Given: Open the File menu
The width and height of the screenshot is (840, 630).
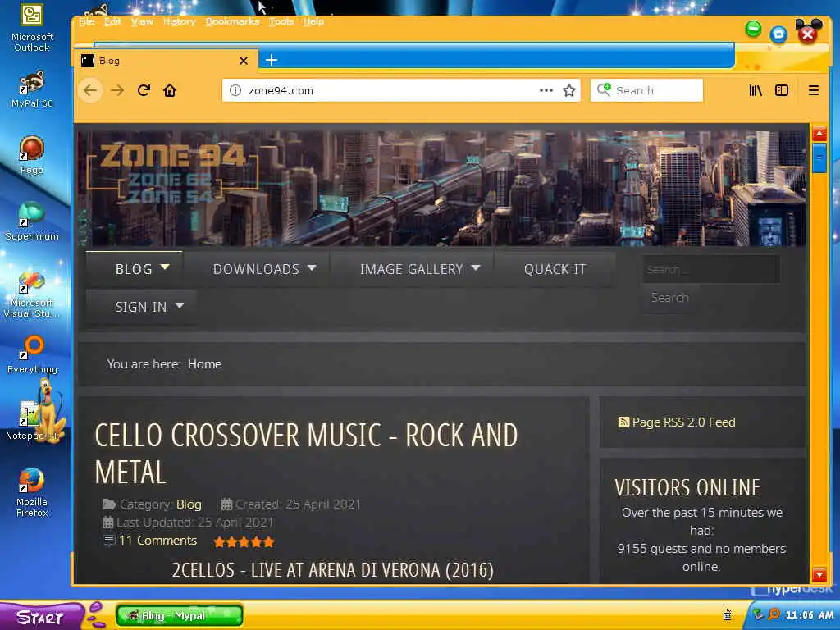Looking at the screenshot, I should (86, 21).
